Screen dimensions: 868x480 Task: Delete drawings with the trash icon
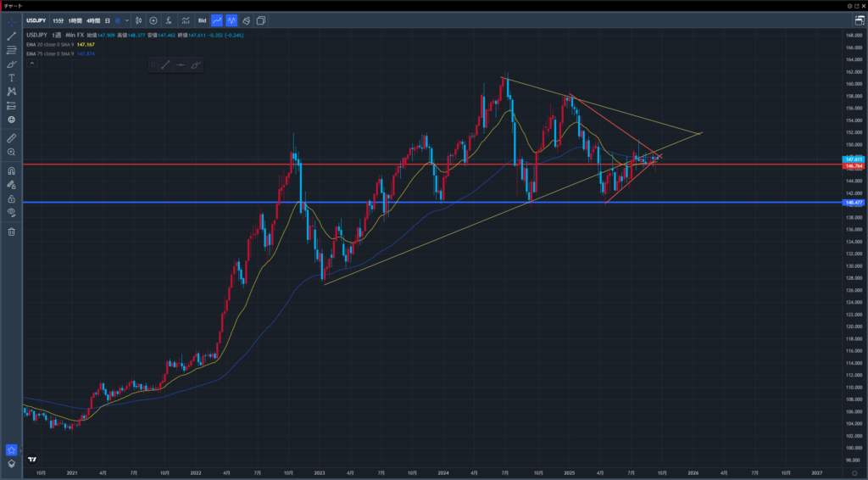tap(12, 232)
